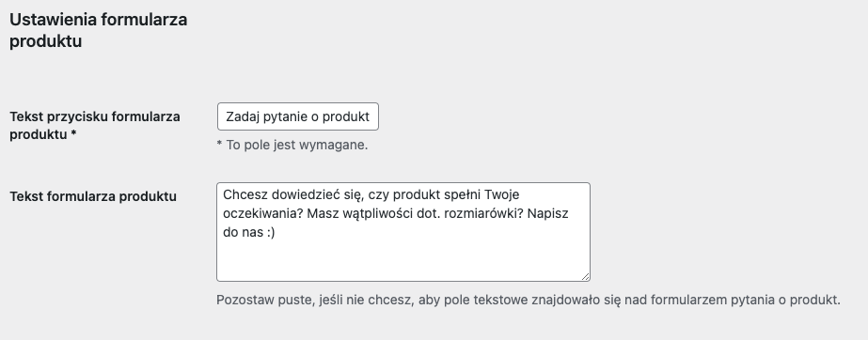Click empty space below text in textarea
The image size is (868, 340).
tap(403, 260)
